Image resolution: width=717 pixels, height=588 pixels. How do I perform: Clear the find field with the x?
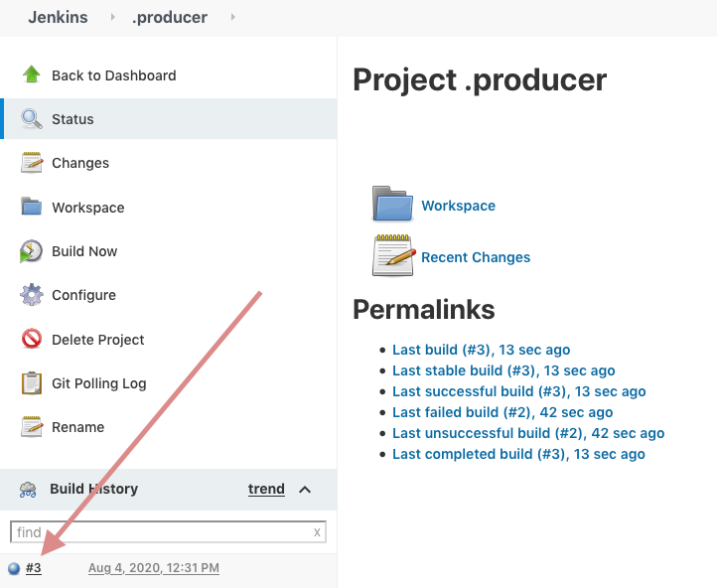(x=317, y=532)
